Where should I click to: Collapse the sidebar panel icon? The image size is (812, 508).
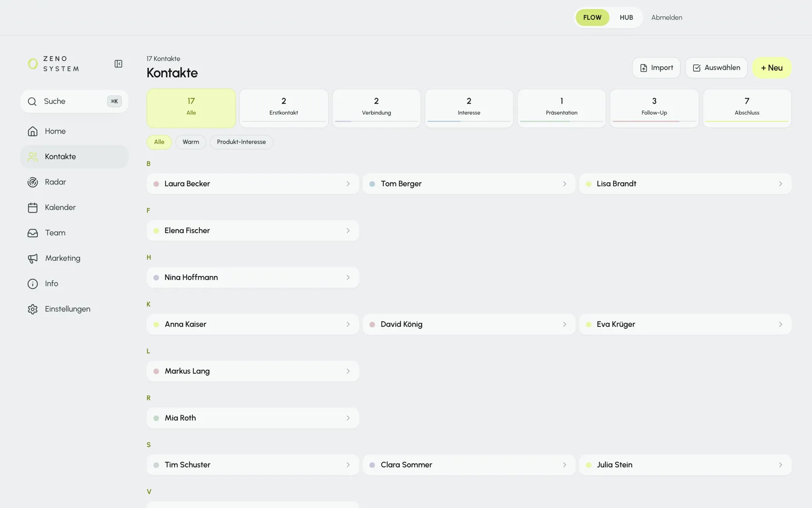click(118, 64)
